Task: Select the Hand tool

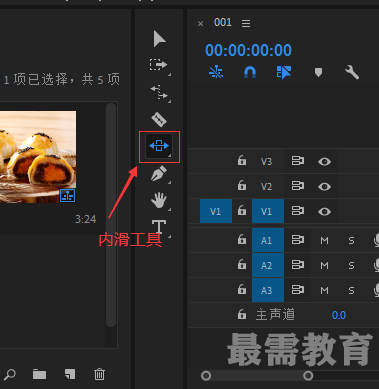Action: pyautogui.click(x=159, y=201)
